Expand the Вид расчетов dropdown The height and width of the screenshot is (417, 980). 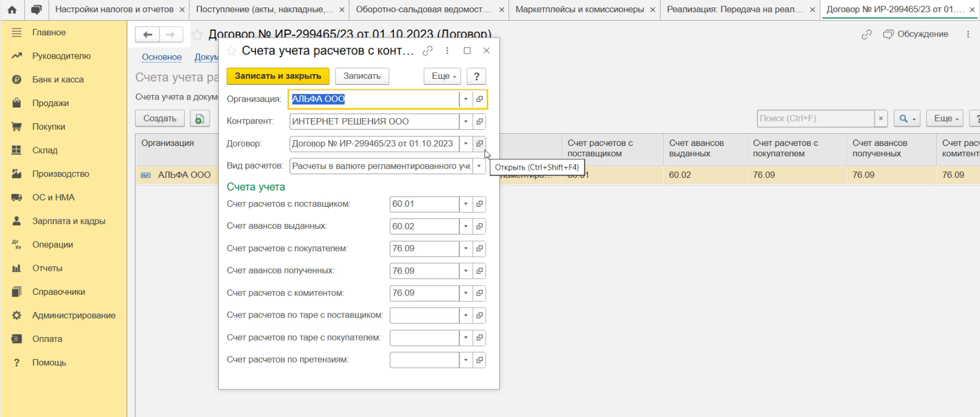[x=479, y=166]
